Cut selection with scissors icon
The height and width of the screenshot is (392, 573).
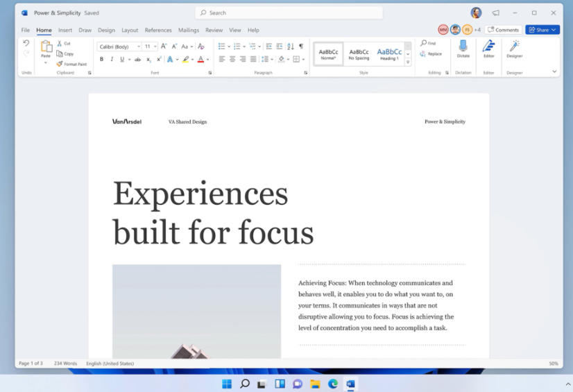tap(60, 44)
